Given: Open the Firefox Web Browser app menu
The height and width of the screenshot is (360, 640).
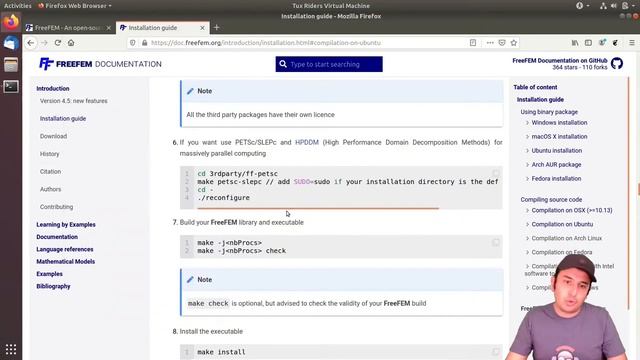Looking at the screenshot, I should tap(75, 6).
